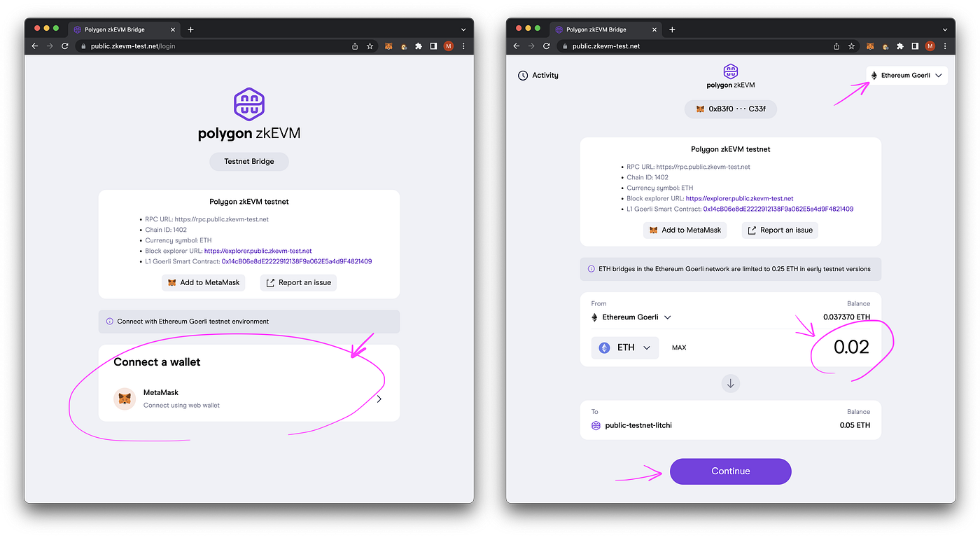Click Add to MetaMask in right window

click(685, 230)
